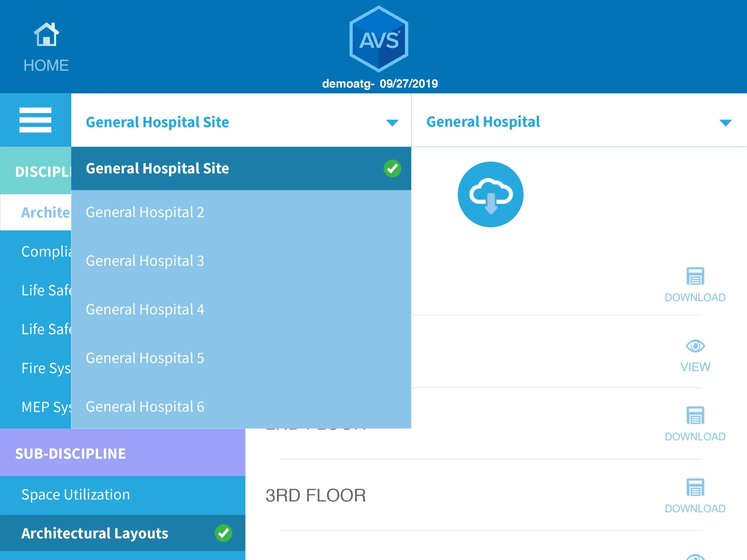The height and width of the screenshot is (560, 747).
Task: Choose General Hospital 4 option
Action: [145, 309]
